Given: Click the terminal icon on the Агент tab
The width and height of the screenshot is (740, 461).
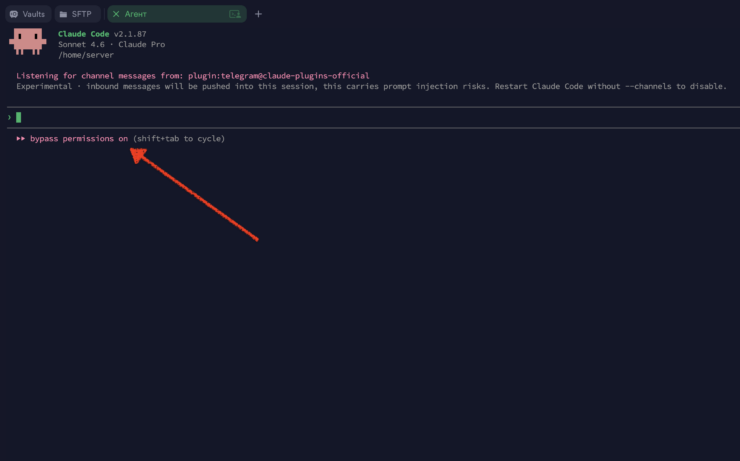Looking at the screenshot, I should click(x=235, y=14).
